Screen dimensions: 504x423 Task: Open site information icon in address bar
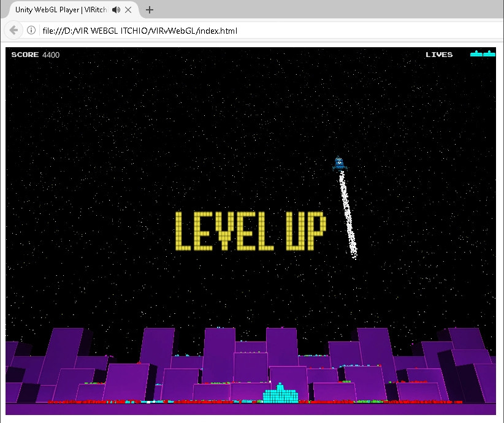[x=31, y=30]
